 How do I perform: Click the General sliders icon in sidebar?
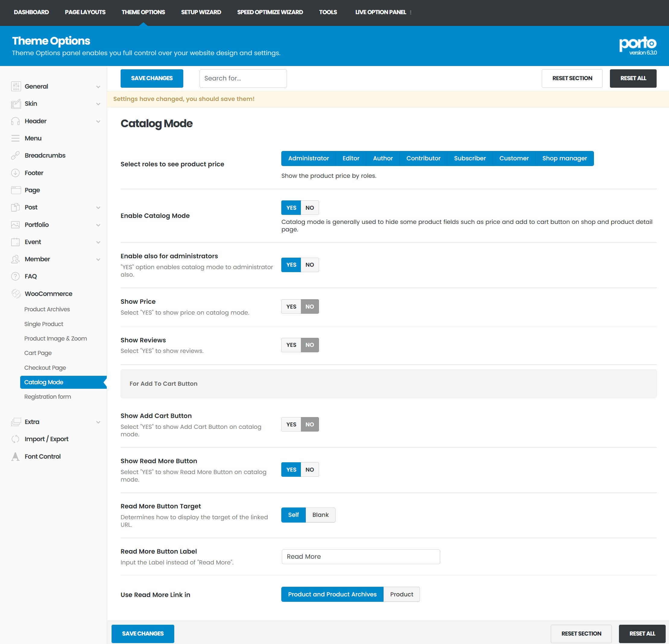[x=16, y=86]
